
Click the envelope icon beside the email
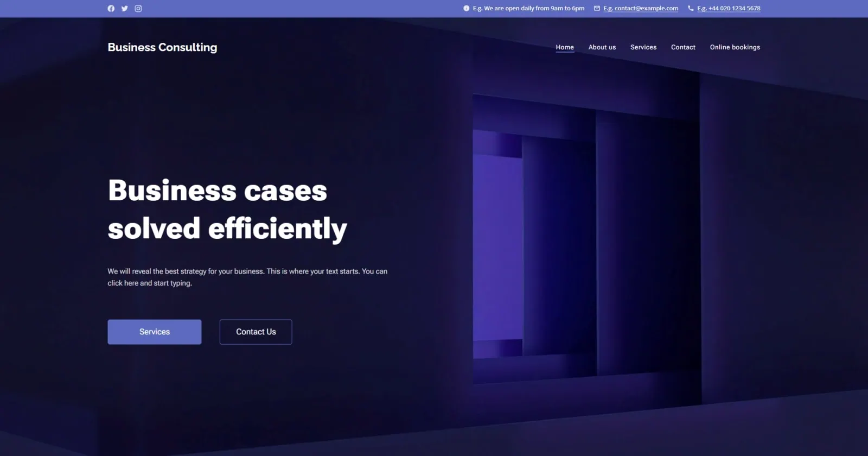pyautogui.click(x=597, y=9)
